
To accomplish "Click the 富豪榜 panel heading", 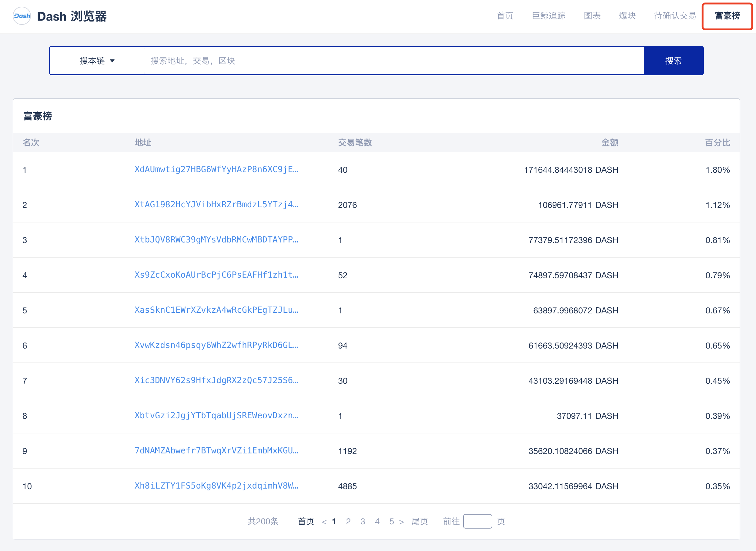I will 37,116.
